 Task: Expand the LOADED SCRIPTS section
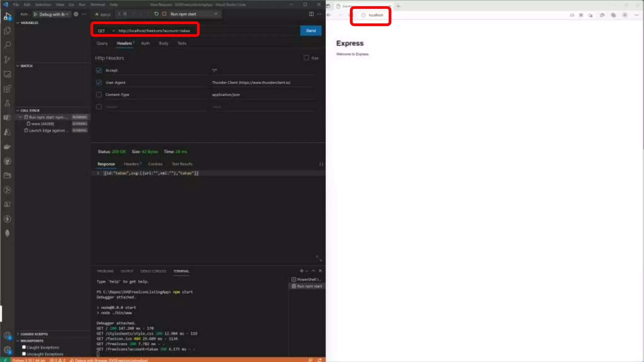(32, 334)
